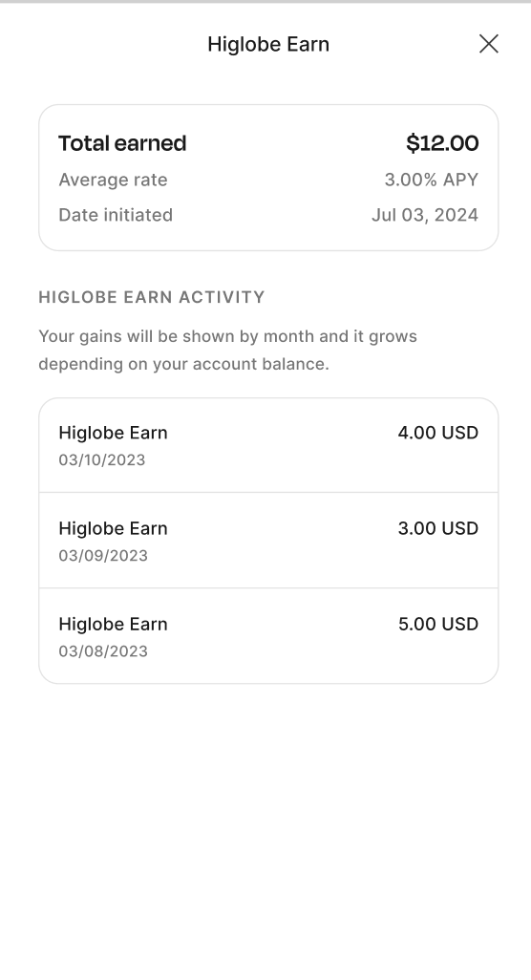531x980 pixels.
Task: Click the Higlobe Earn Activity heading
Action: pos(152,297)
